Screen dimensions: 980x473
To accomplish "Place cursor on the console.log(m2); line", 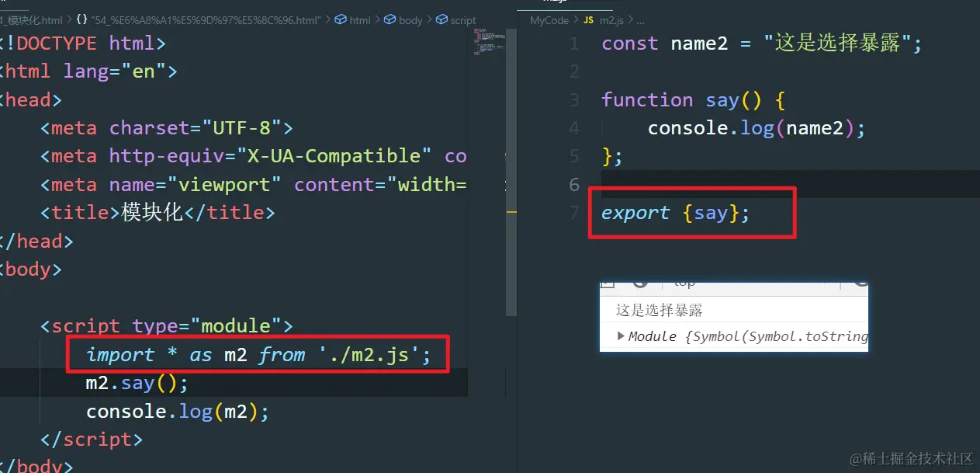I will tap(178, 411).
